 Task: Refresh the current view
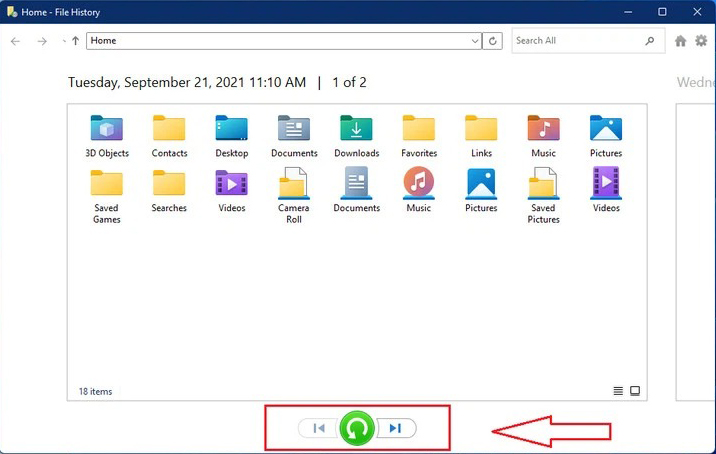pos(492,41)
